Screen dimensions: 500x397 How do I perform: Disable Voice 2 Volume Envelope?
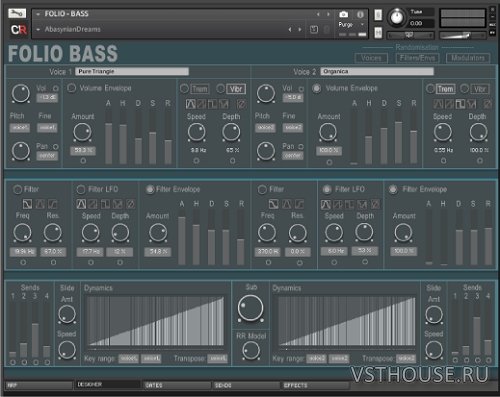[316, 88]
